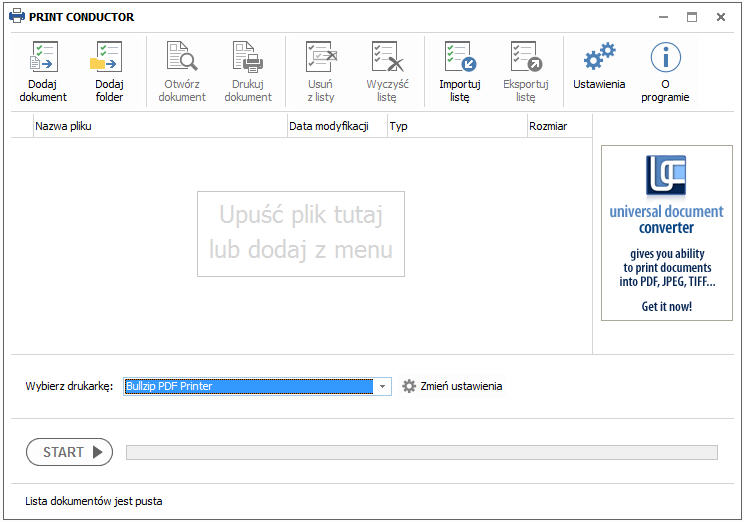Click the Zmień ustawienia link
The height and width of the screenshot is (522, 744).
tap(460, 387)
